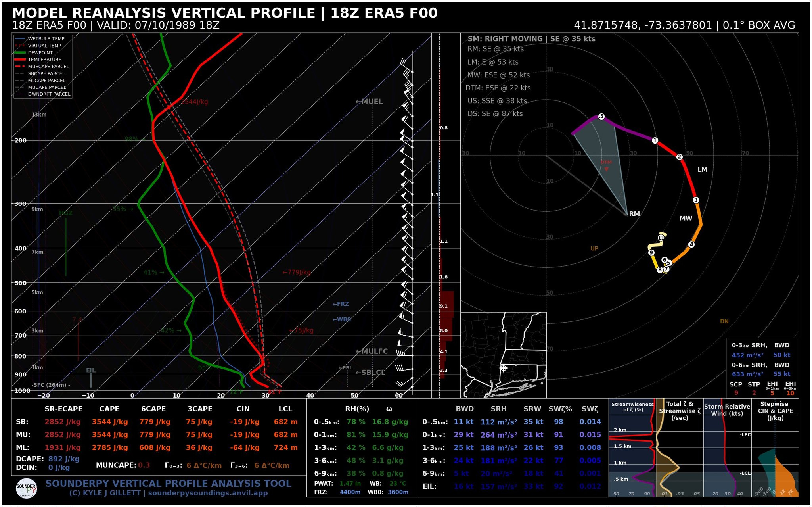Click hodograph height marker 1

click(x=655, y=140)
